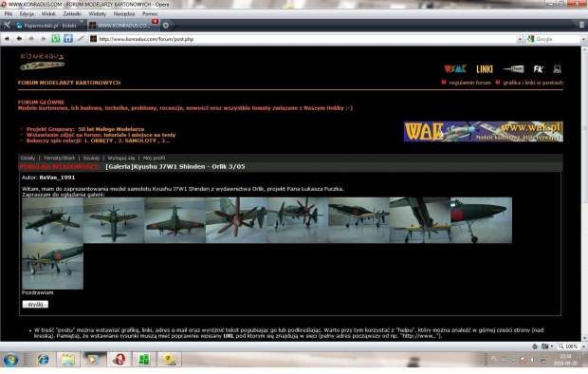
Task: Open the panels wrench icon left of the tabs
Action: click(7, 26)
